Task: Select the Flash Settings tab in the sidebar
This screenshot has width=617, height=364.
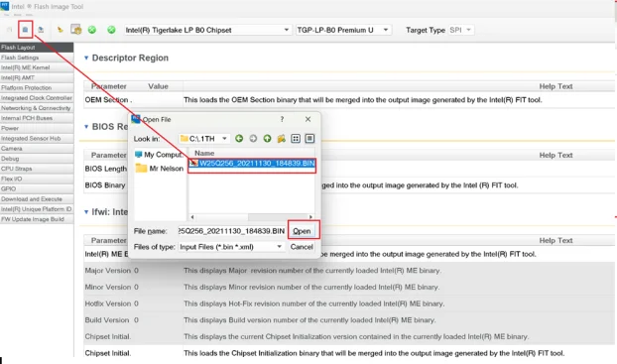Action: point(37,58)
